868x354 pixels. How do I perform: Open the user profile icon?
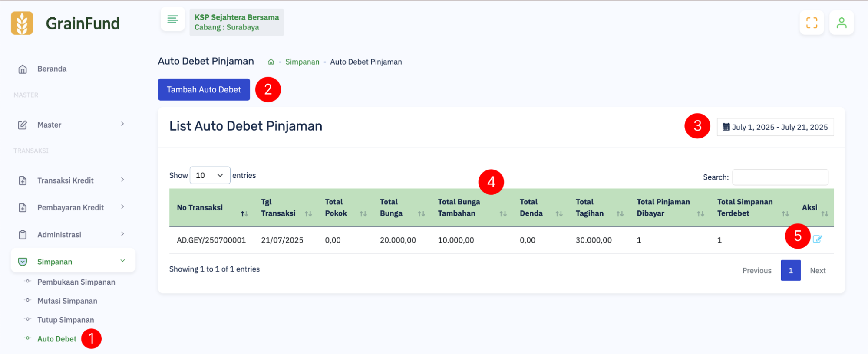pyautogui.click(x=841, y=23)
